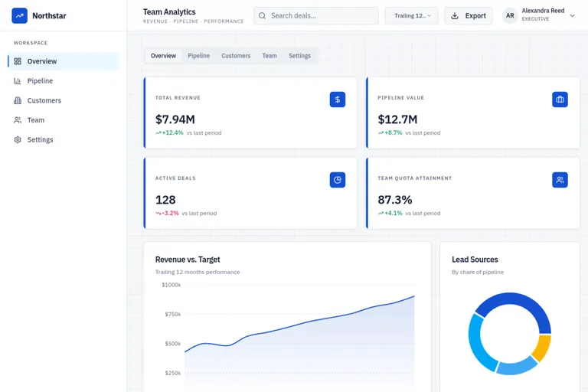Click the trend arrow beside +4.1%
Viewport: 588px width, 392px height.
tap(381, 213)
